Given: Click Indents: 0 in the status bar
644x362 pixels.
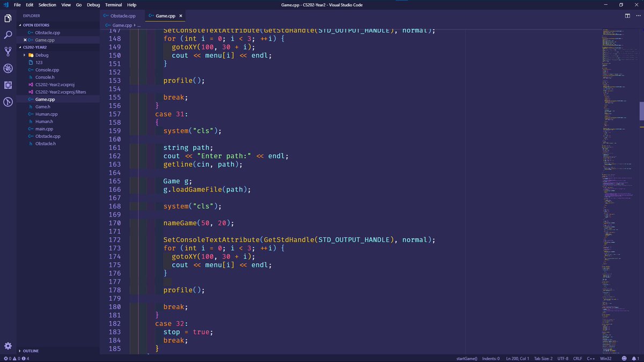Looking at the screenshot, I should coord(491,358).
